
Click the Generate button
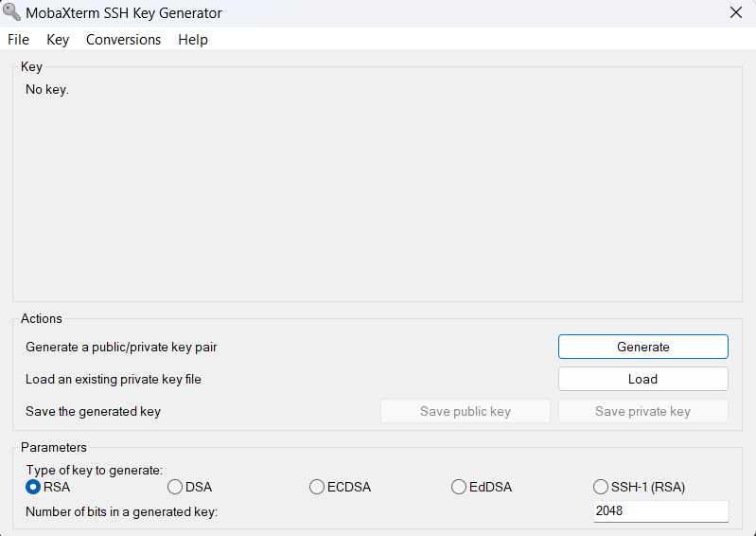point(643,347)
